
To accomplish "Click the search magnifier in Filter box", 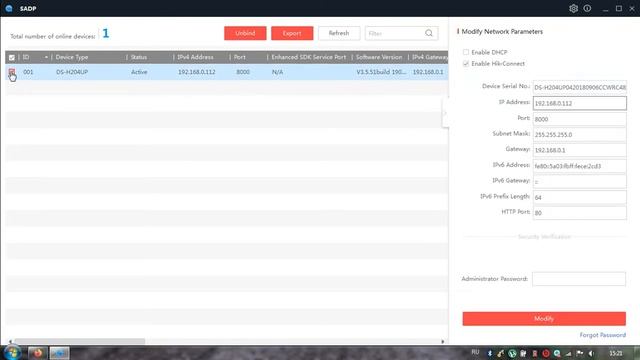I will 429,33.
